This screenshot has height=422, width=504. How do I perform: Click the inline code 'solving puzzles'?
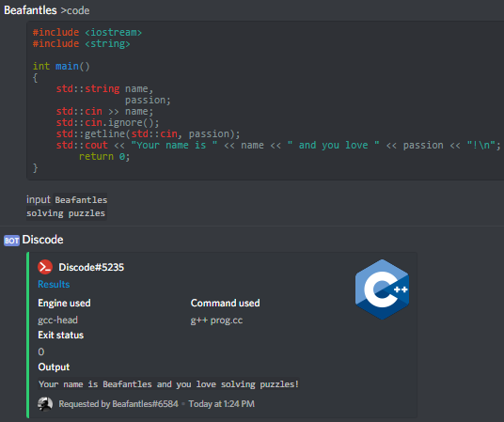click(66, 213)
